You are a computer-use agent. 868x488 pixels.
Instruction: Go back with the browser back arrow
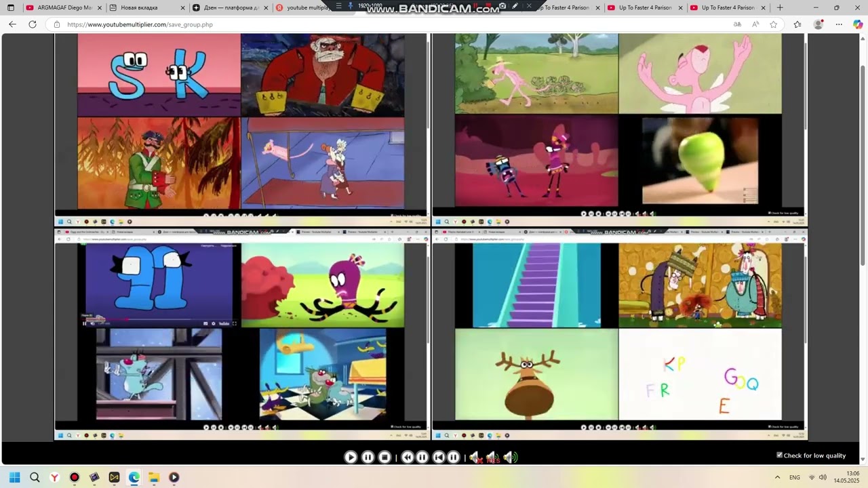[12, 24]
